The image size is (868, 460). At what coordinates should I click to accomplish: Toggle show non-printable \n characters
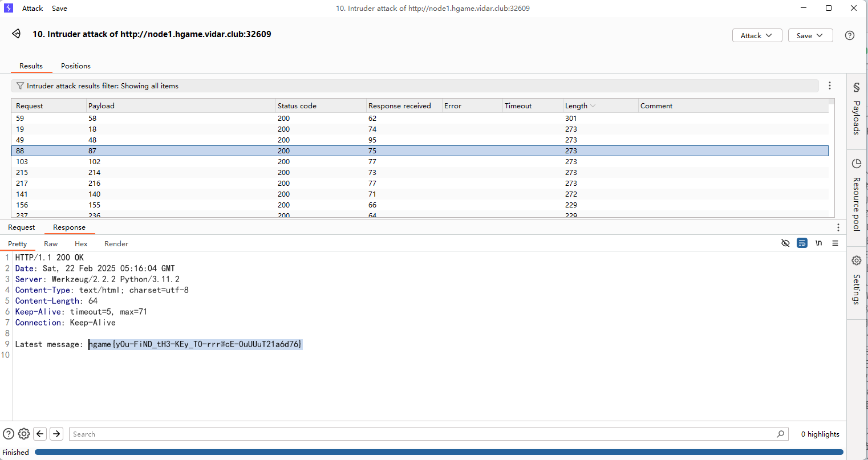(818, 243)
